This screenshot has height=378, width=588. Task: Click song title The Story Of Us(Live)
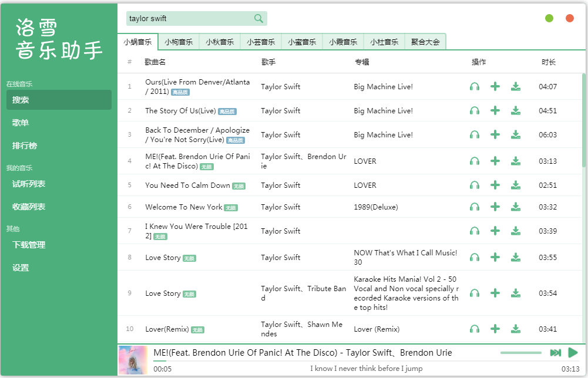pyautogui.click(x=180, y=110)
